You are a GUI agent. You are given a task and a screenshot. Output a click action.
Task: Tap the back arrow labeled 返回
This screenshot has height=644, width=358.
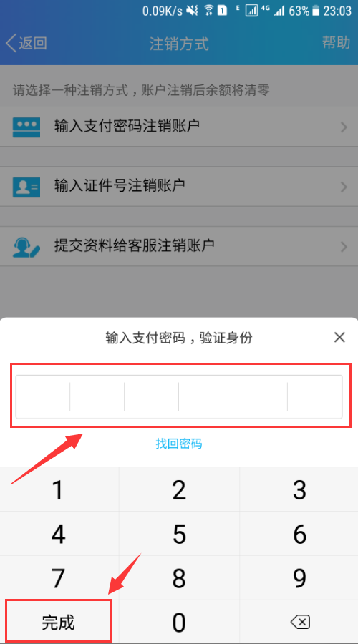tap(26, 43)
